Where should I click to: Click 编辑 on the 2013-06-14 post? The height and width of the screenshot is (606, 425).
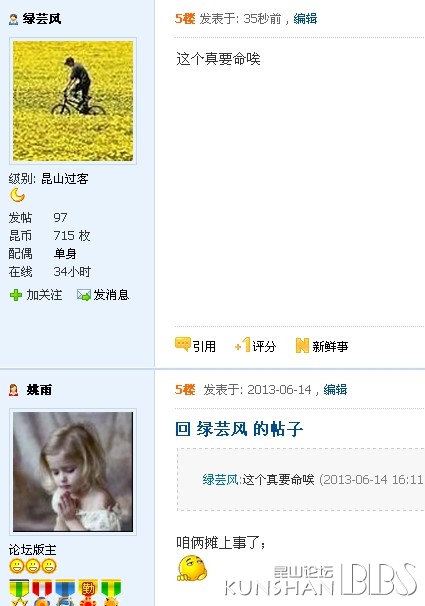335,389
